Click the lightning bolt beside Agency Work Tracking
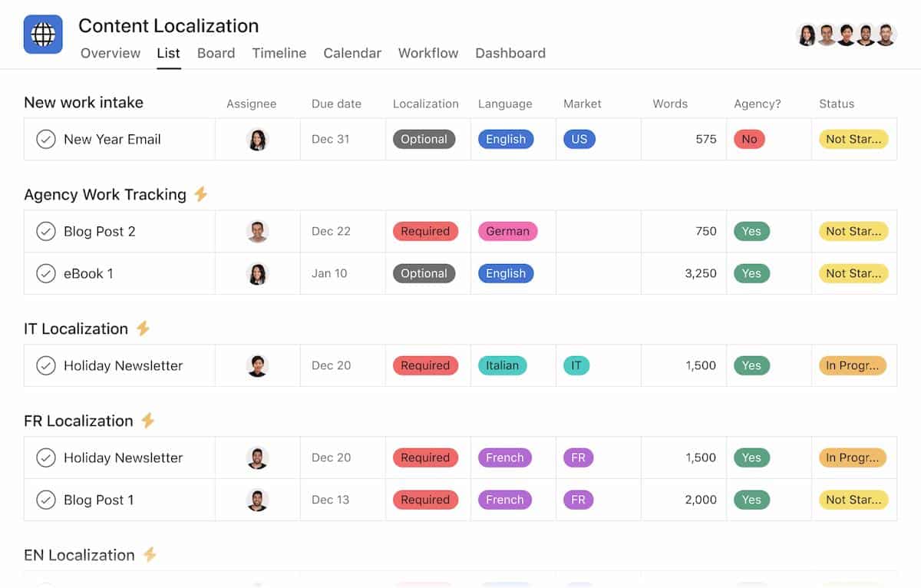 pyautogui.click(x=200, y=194)
